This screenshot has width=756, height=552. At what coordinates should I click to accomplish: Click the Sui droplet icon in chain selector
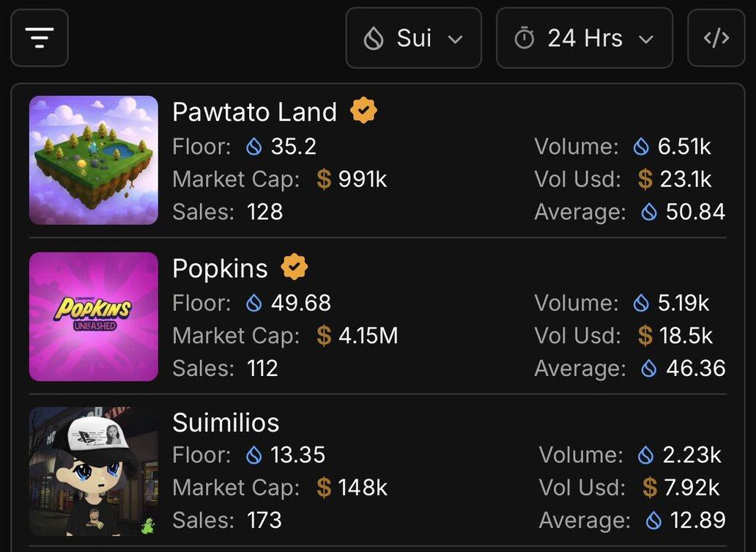click(374, 39)
